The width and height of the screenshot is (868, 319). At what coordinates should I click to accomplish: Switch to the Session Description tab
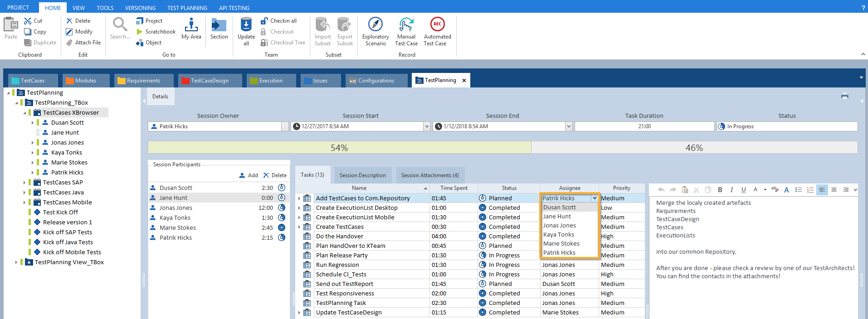pos(362,175)
